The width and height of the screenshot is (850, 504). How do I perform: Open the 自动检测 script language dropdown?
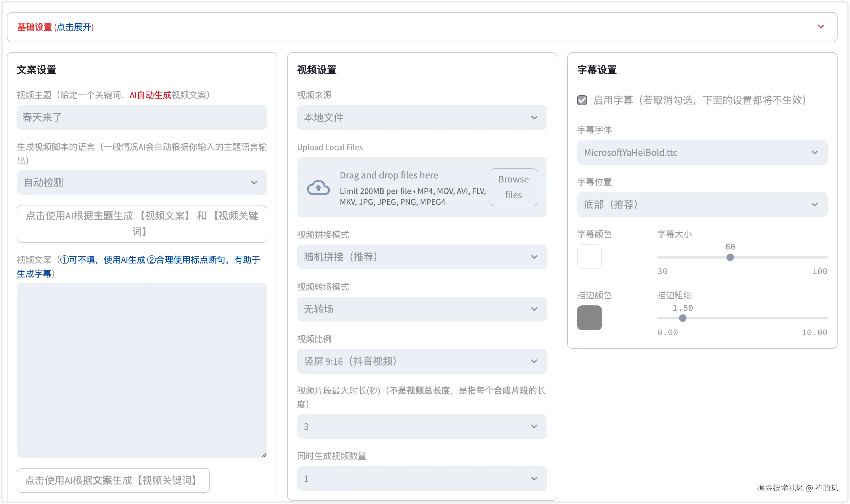pyautogui.click(x=142, y=183)
